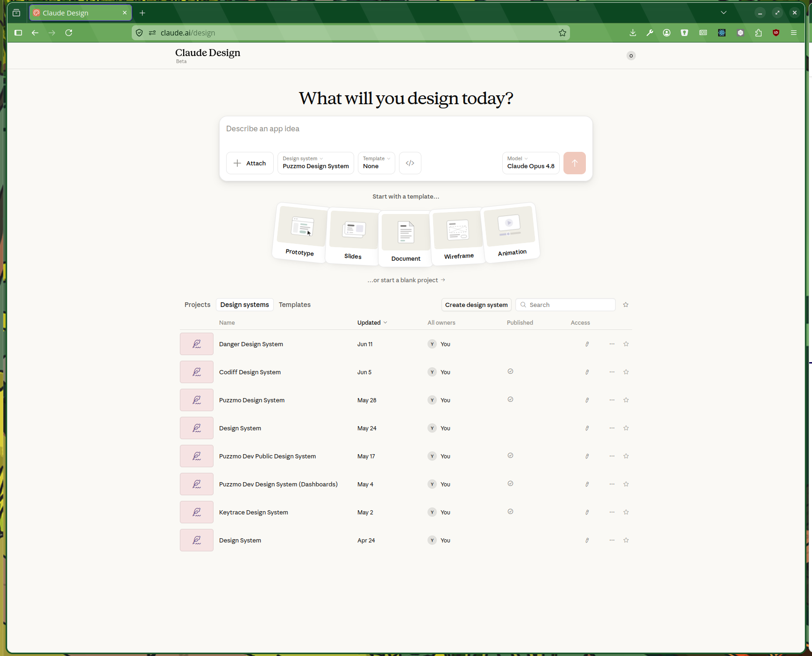Star the Danger Design System row
Viewport: 812px width, 656px height.
click(x=626, y=344)
